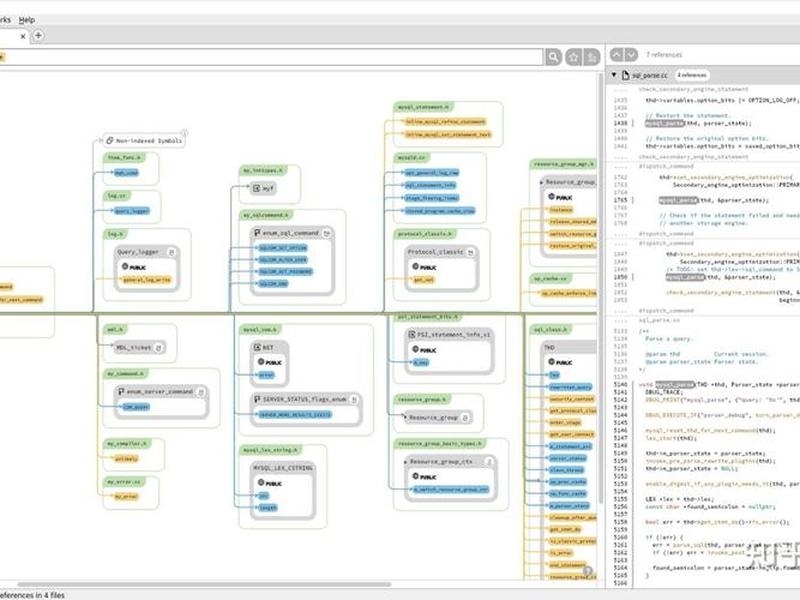Select the general_log_write method node
Viewport: 800px width, 600px height.
[147, 280]
